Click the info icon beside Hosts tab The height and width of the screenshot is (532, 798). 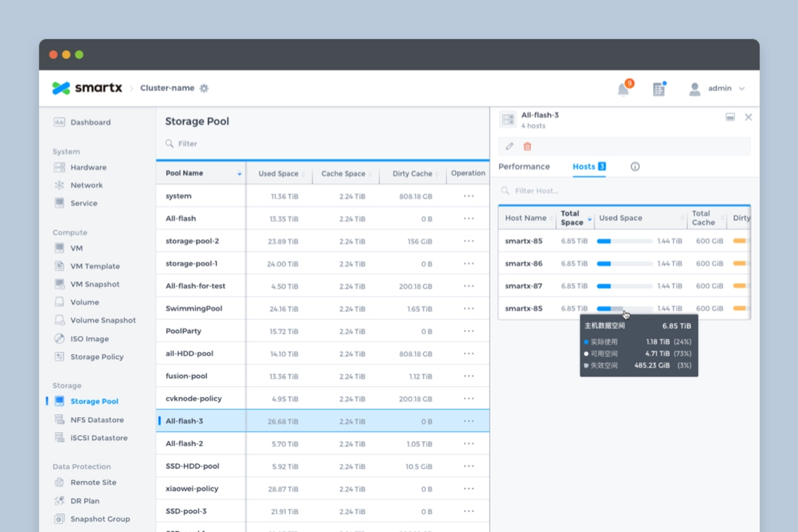pos(635,167)
